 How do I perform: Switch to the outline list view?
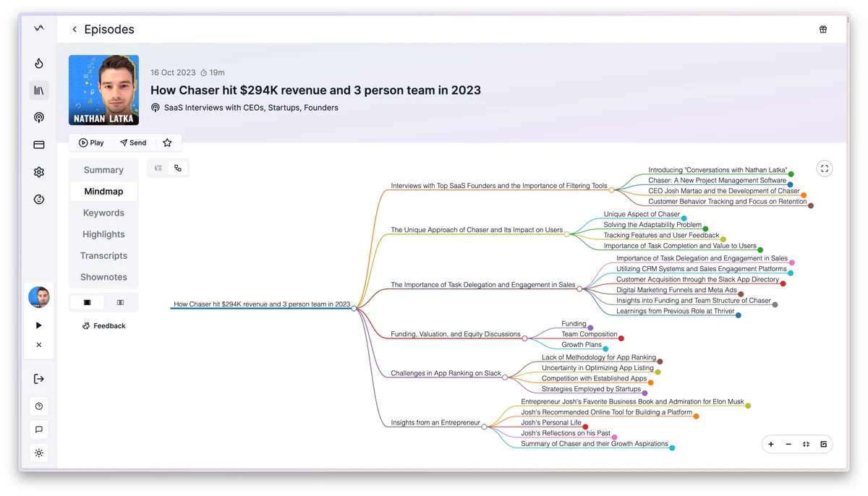coord(158,168)
